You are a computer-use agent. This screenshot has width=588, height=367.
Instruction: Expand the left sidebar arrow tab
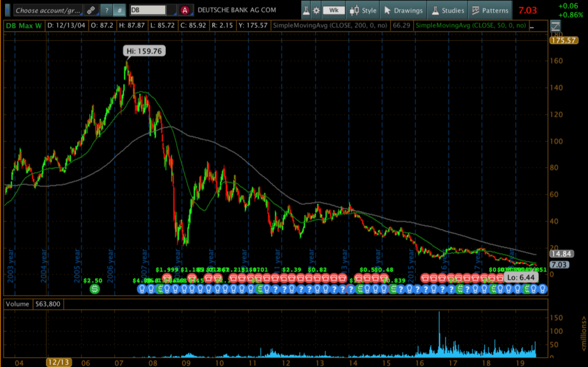7,10
